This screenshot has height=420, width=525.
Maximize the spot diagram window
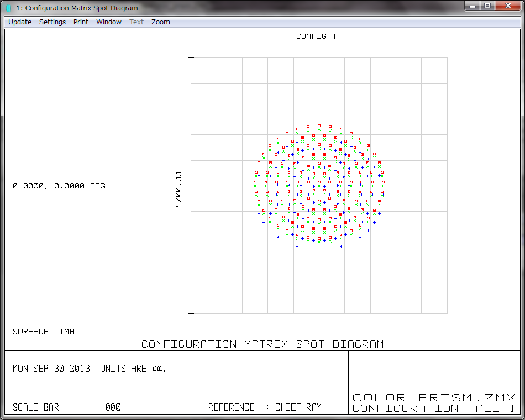(x=487, y=6)
